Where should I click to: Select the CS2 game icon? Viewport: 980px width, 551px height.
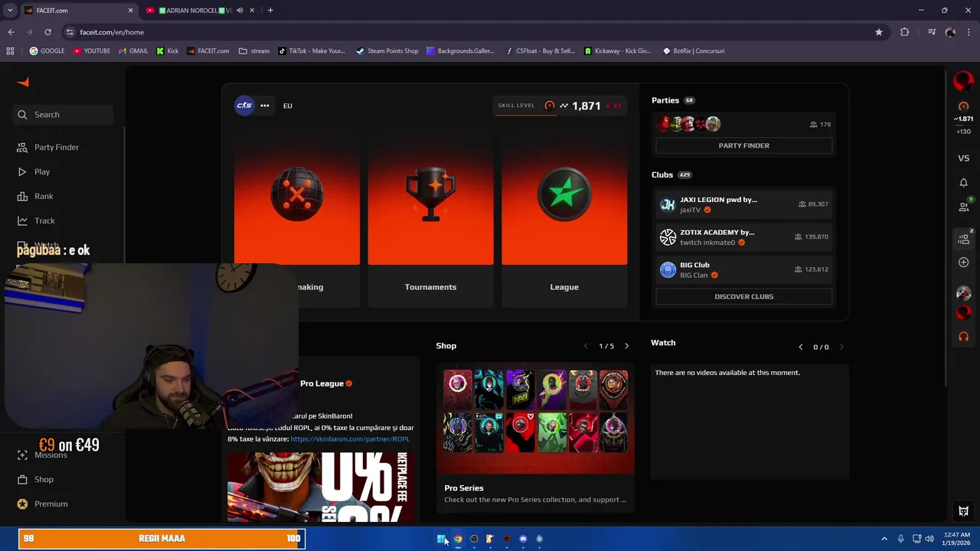244,106
